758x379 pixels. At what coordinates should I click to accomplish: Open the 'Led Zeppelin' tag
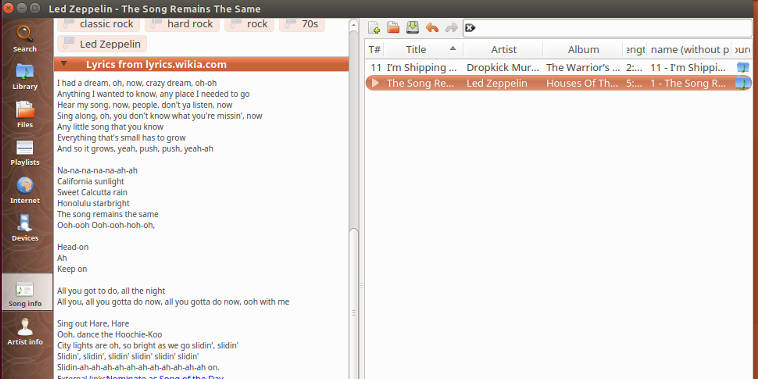[x=102, y=44]
